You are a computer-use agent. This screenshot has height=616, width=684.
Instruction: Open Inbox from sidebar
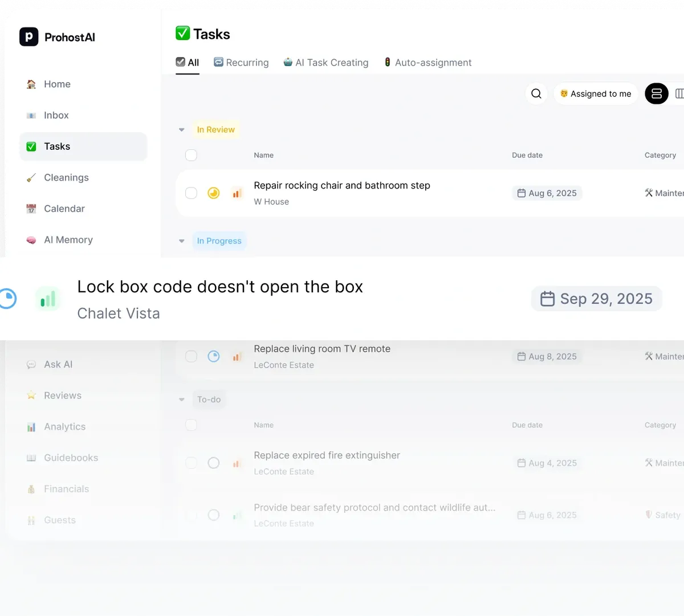[83, 115]
